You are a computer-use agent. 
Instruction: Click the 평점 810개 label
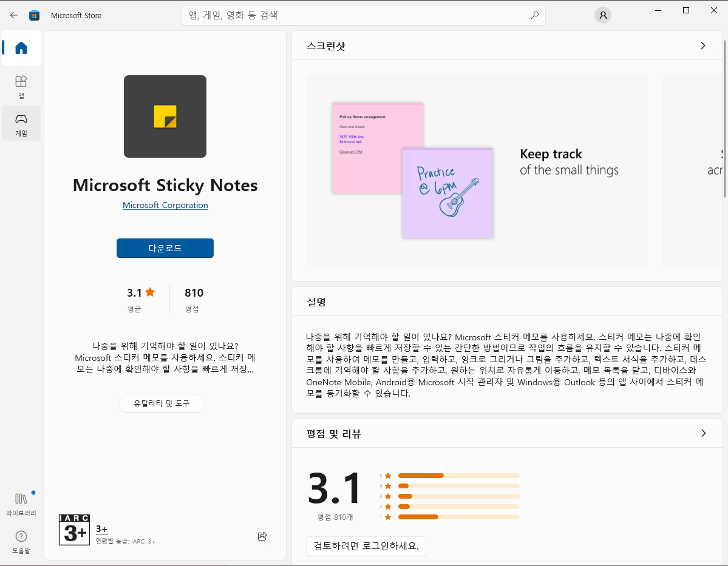335,517
